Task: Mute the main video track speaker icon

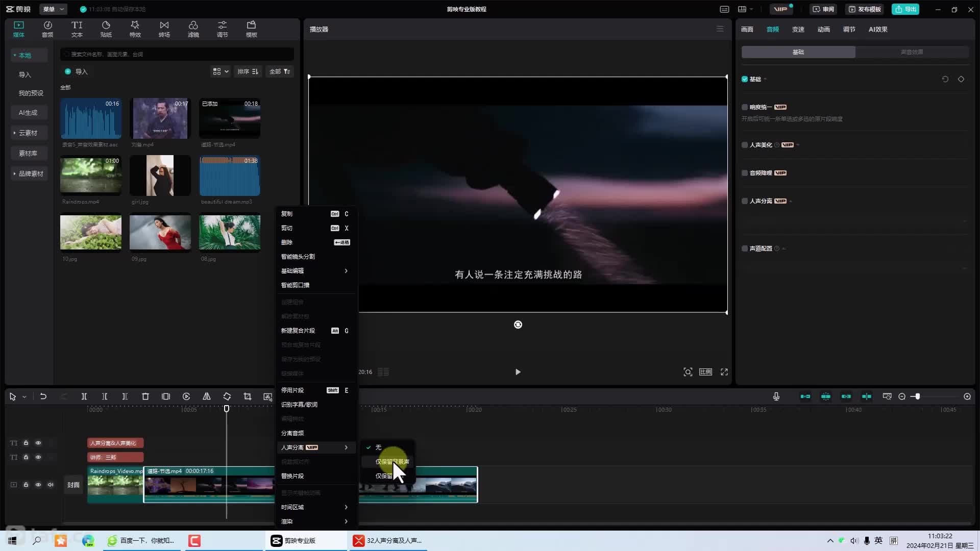Action: 51,485
